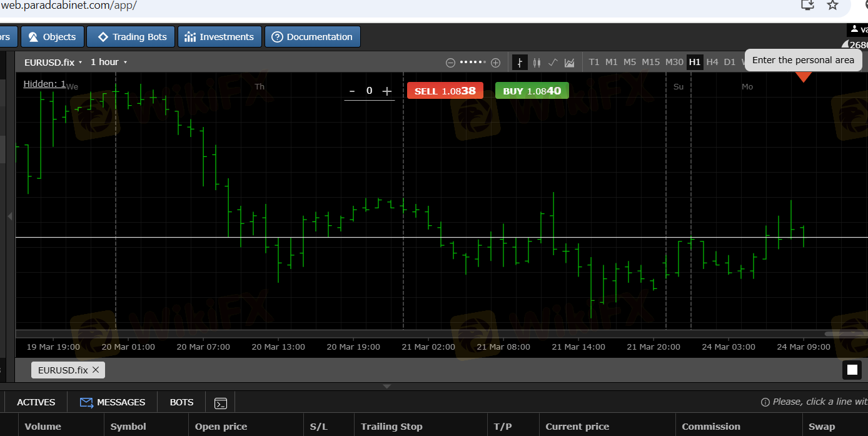
Task: Open the Investments section
Action: point(220,37)
